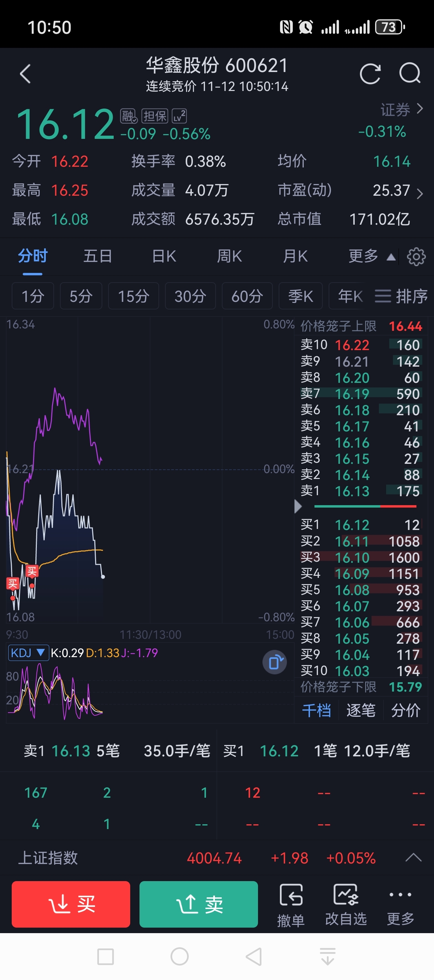Image resolution: width=434 pixels, height=980 pixels.
Task: Select the 30分 period button
Action: (x=190, y=296)
